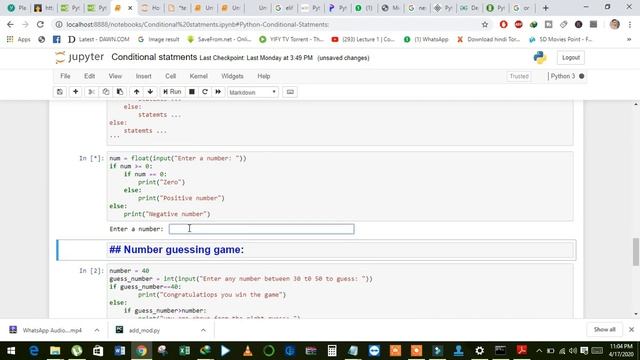This screenshot has width=640, height=360.
Task: Show more bookmarks with the chevron
Action: coord(629,40)
